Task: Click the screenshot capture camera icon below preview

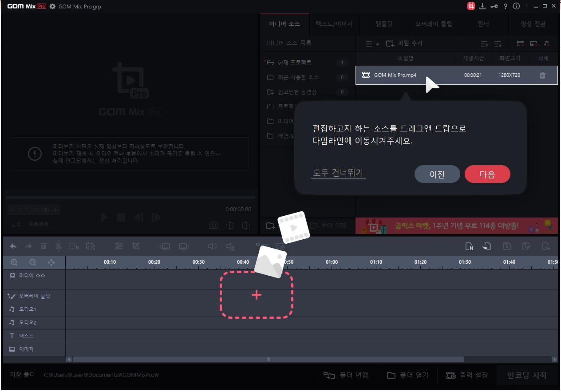Action: click(x=213, y=226)
